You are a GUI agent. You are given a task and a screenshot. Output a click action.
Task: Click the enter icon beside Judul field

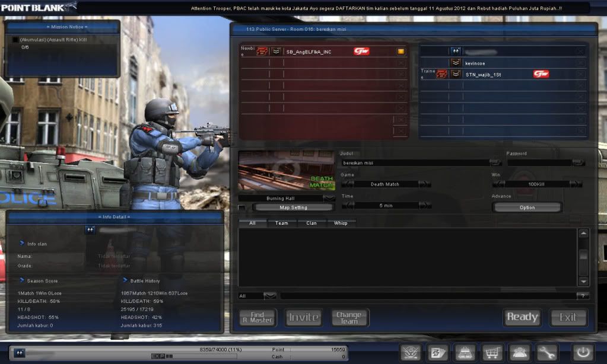tap(495, 163)
